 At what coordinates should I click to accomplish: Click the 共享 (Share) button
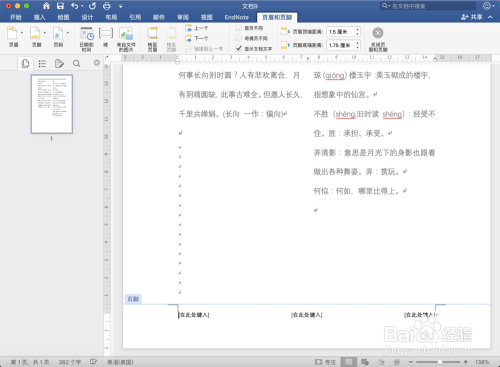coord(472,17)
